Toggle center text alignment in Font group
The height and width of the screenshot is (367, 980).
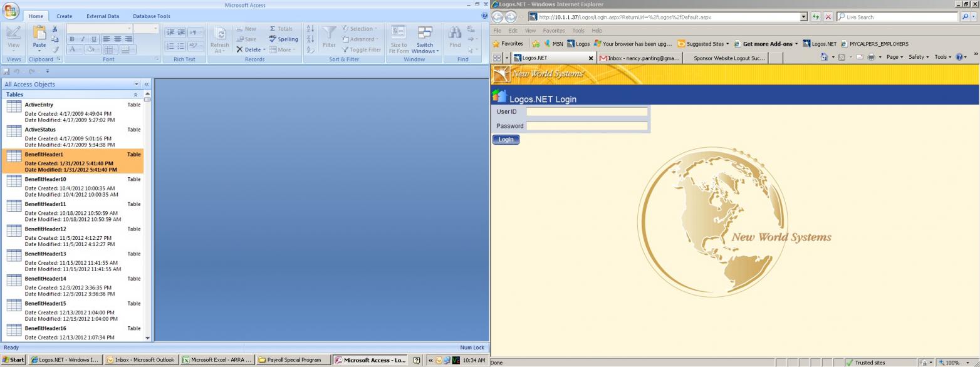pyautogui.click(x=118, y=39)
